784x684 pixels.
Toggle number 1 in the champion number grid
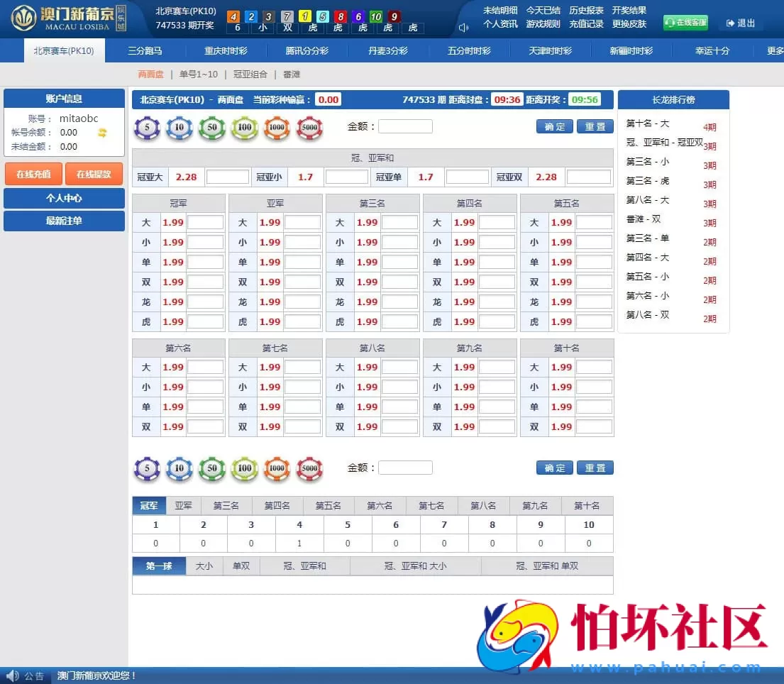pos(155,525)
